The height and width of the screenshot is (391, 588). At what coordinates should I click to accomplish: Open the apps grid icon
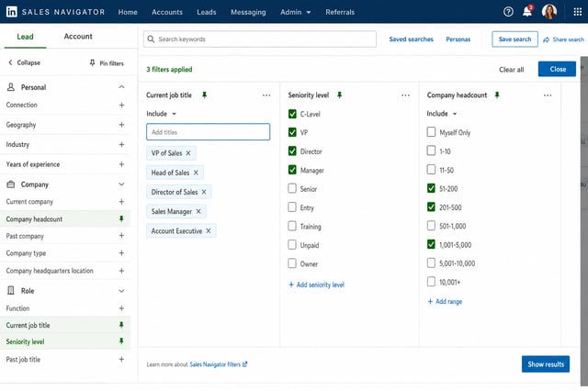(x=578, y=12)
